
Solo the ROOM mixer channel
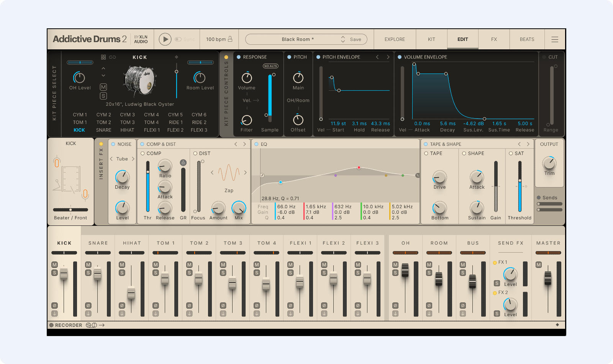click(x=429, y=273)
